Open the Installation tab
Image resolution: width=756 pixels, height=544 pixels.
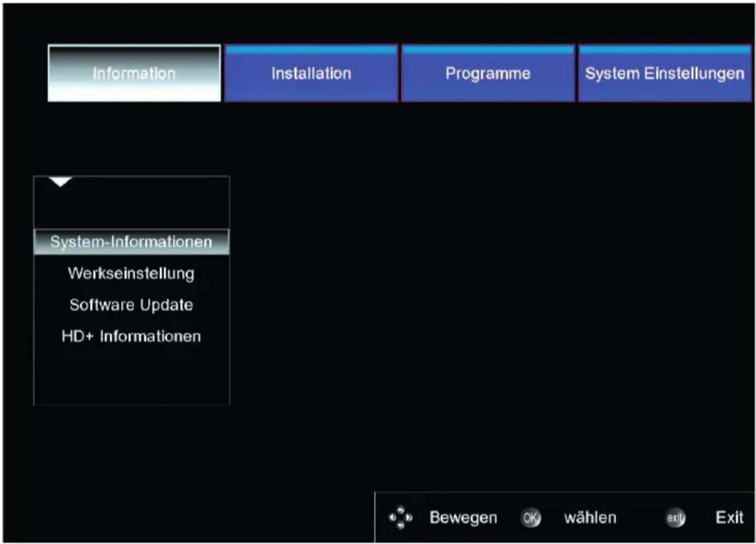(311, 73)
